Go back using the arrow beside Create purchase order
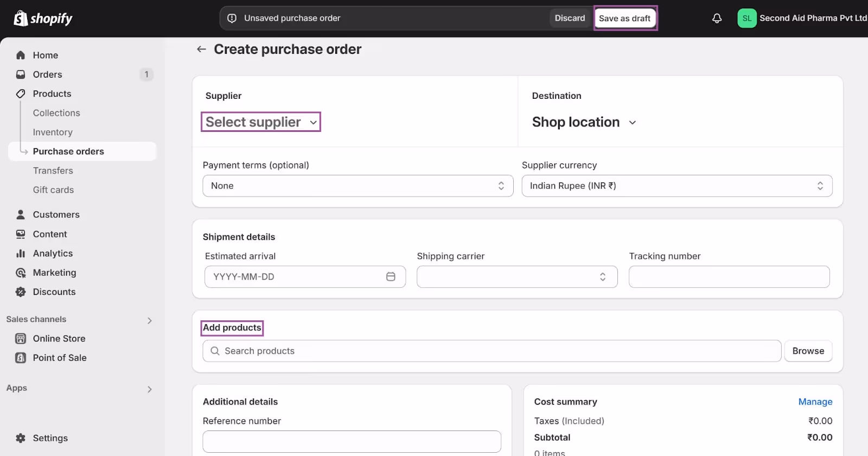The height and width of the screenshot is (456, 868). tap(201, 49)
